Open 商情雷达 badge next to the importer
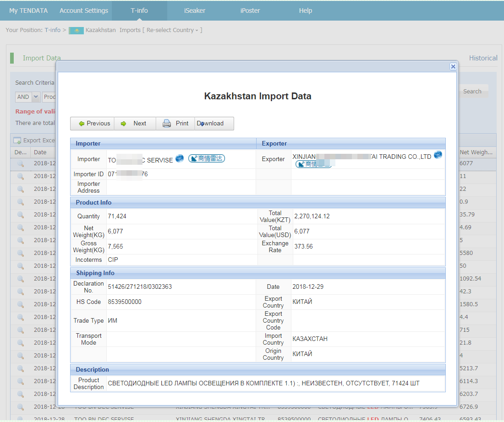The width and height of the screenshot is (504, 422). (x=207, y=158)
